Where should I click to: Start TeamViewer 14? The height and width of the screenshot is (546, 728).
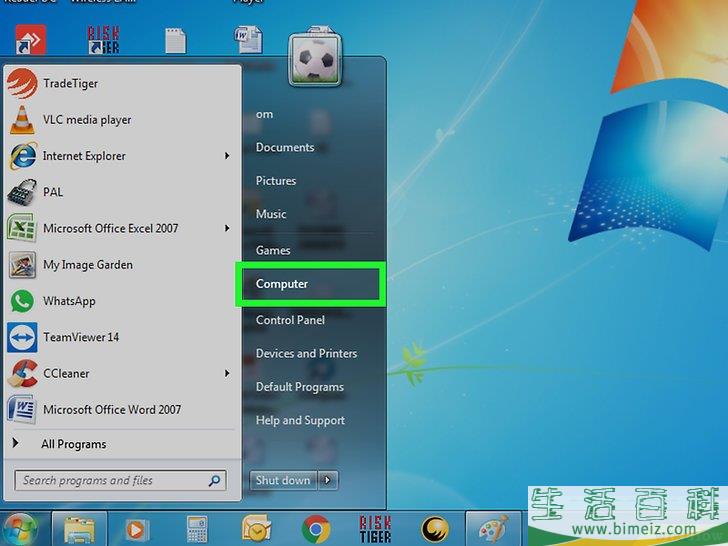80,337
